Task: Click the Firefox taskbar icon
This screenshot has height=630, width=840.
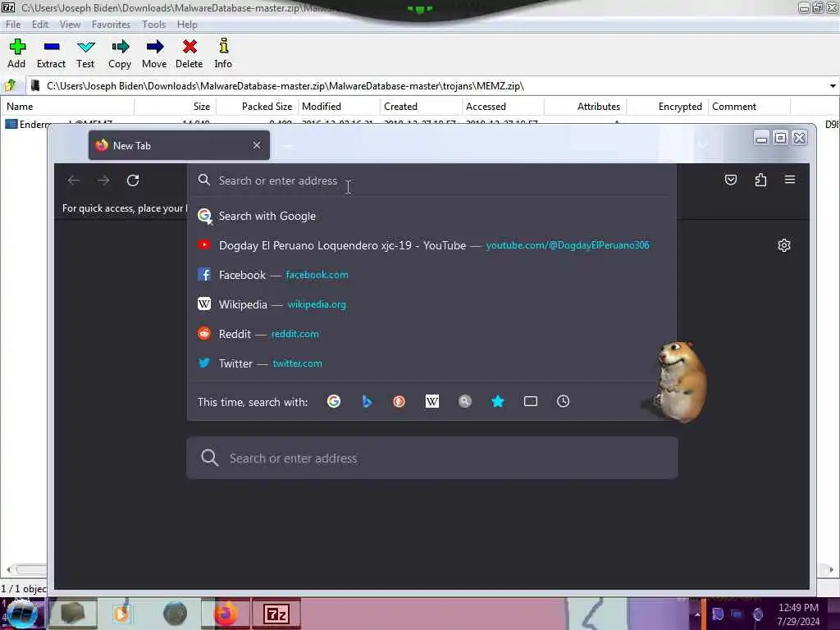Action: pos(226,614)
